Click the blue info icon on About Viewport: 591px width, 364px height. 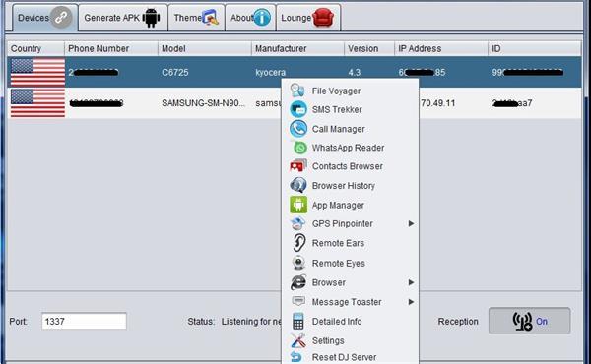[x=262, y=18]
